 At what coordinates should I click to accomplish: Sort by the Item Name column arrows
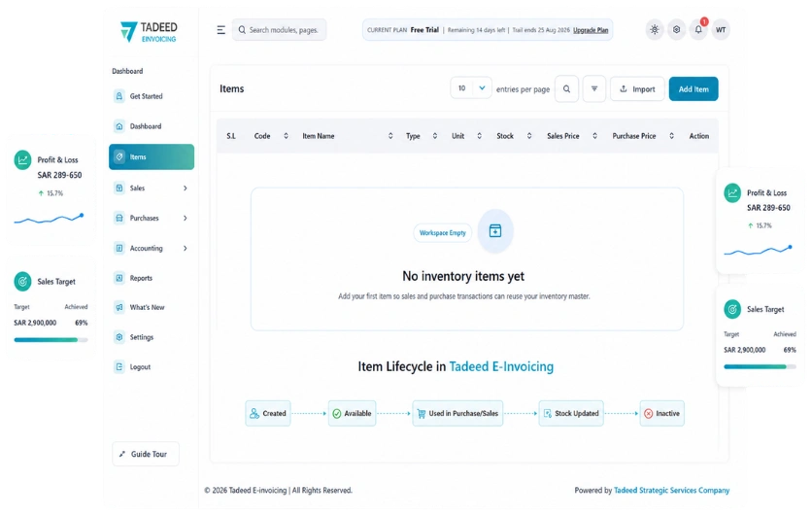point(390,136)
